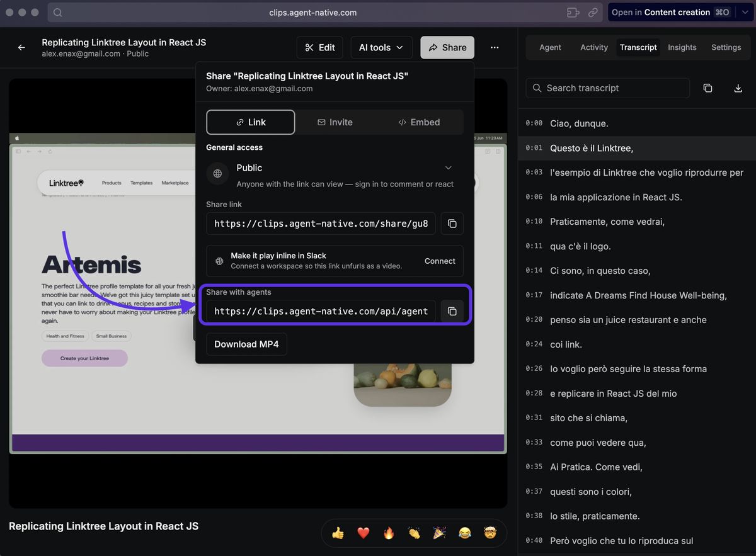React with the clapping hands emoji

coord(414,533)
